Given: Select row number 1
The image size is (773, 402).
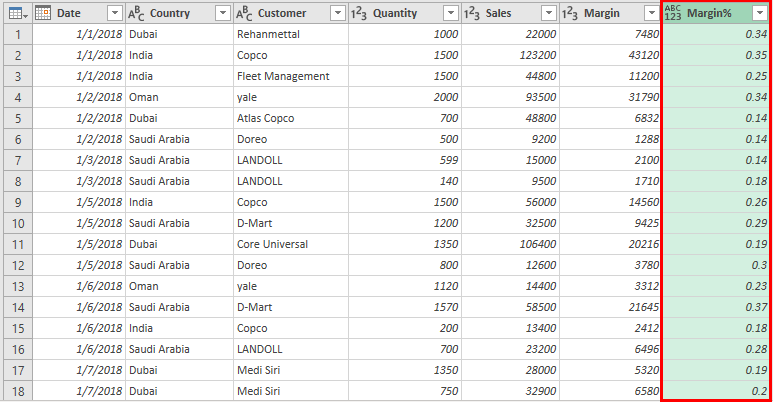Looking at the screenshot, I should coord(18,35).
